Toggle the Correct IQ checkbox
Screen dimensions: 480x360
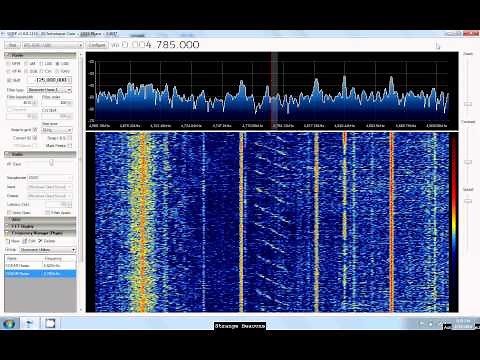[x=35, y=138]
